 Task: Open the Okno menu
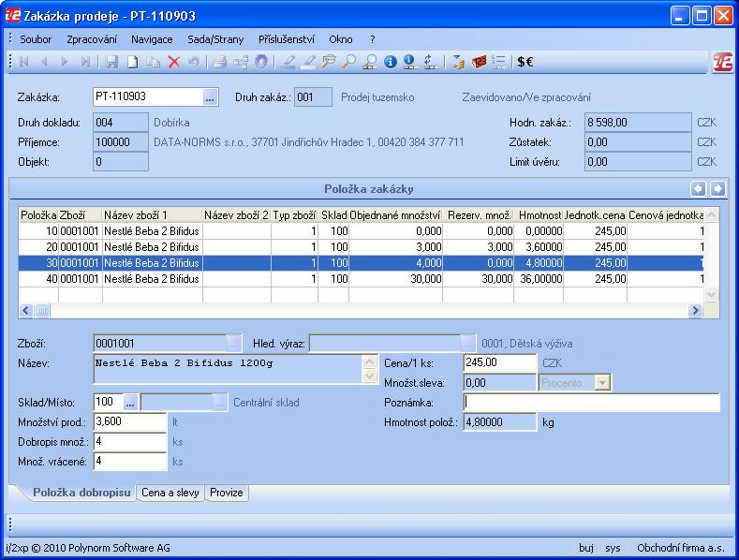(341, 39)
